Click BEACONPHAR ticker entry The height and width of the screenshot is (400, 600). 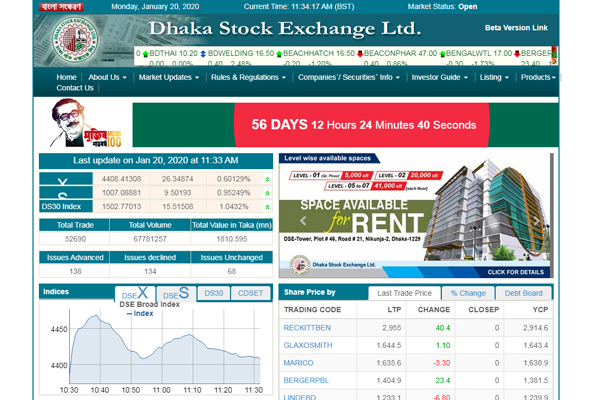(x=400, y=53)
